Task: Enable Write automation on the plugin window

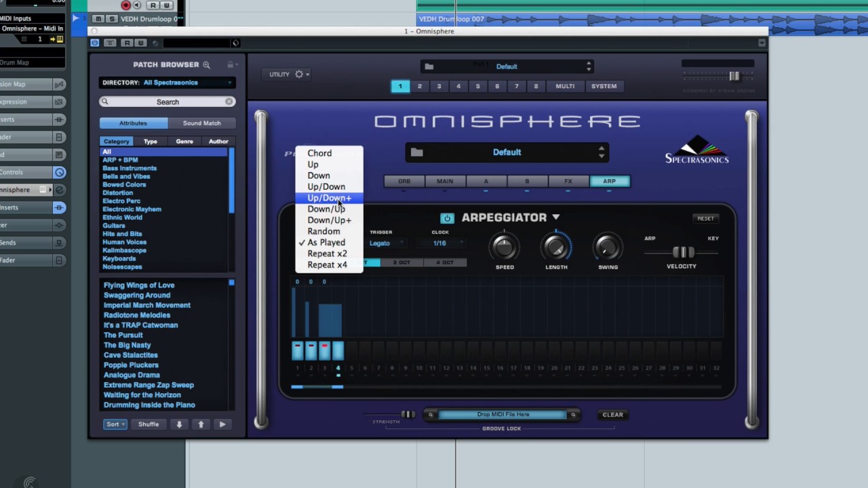Action: coord(140,43)
